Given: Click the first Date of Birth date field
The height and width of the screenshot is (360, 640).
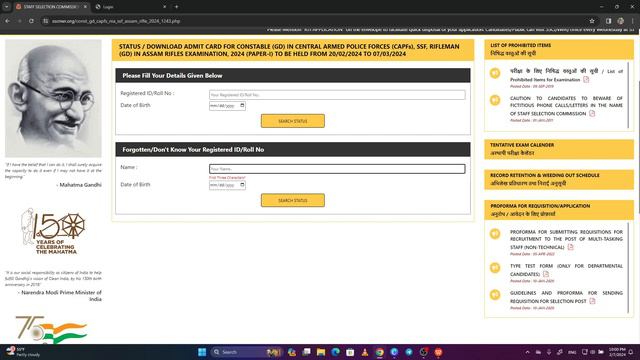Looking at the screenshot, I should [x=227, y=106].
